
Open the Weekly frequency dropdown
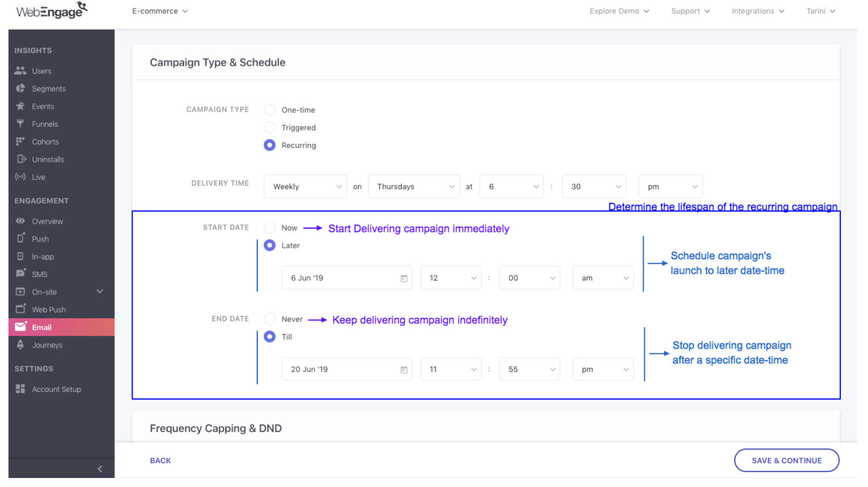click(x=305, y=187)
